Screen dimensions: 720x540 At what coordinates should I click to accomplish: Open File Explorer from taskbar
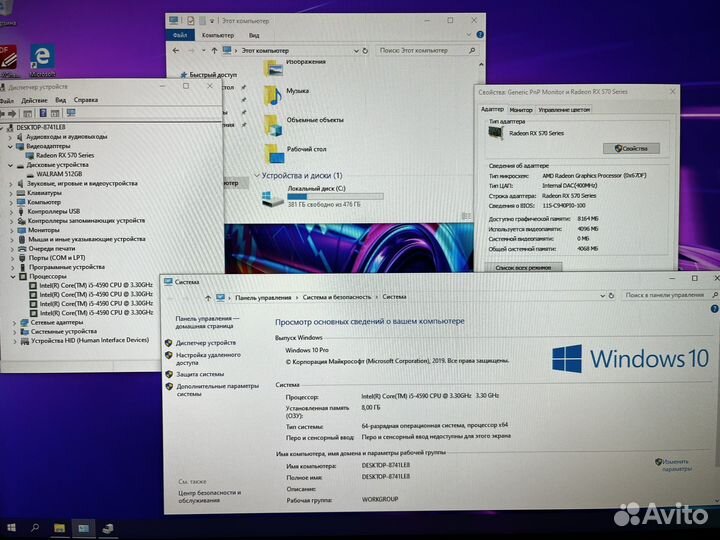click(59, 528)
